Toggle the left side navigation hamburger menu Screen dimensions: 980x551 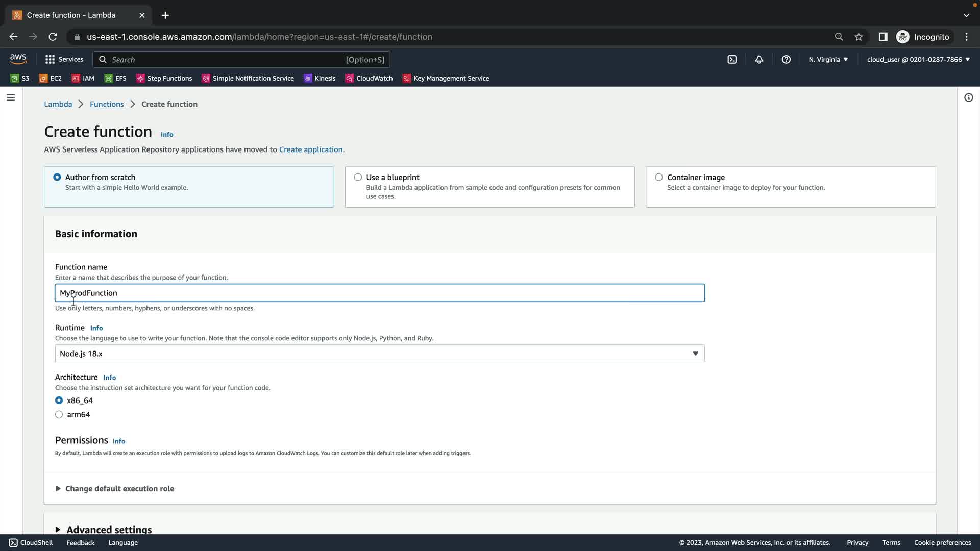(x=11, y=97)
